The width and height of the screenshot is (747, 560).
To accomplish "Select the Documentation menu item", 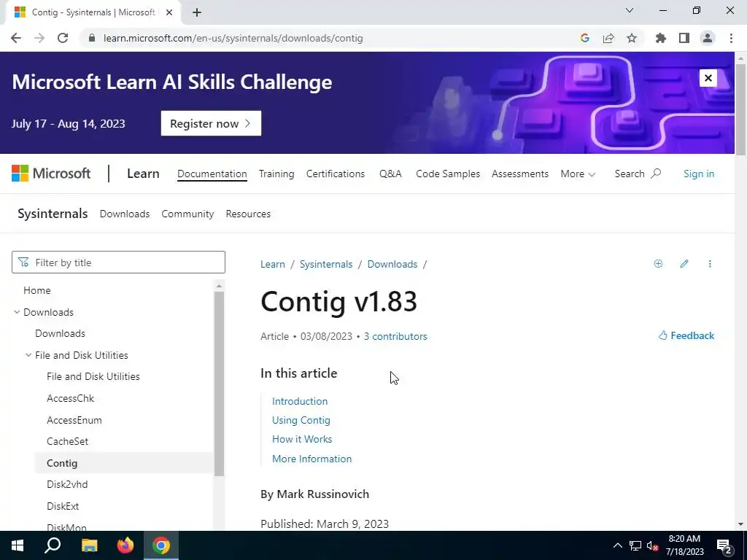I will (212, 174).
